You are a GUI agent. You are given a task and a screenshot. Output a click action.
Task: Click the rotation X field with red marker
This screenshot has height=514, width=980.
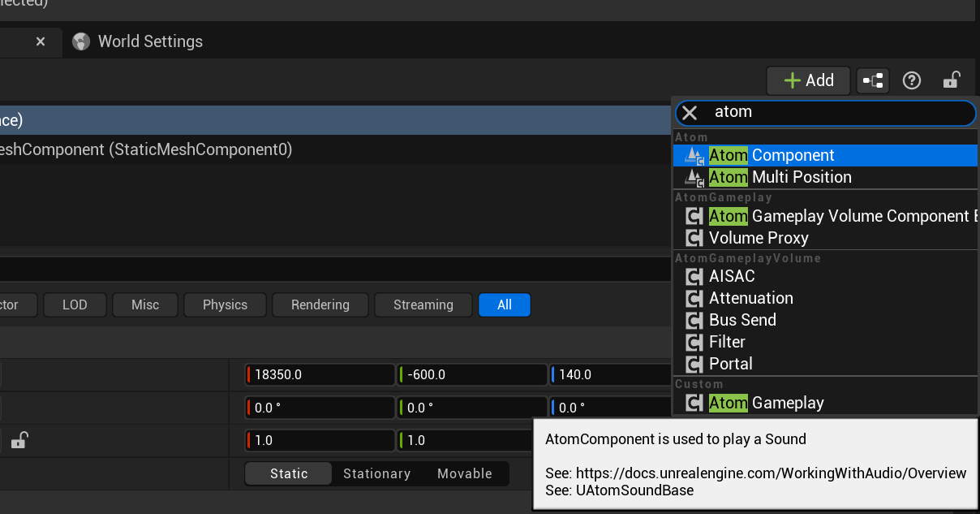[x=320, y=408]
